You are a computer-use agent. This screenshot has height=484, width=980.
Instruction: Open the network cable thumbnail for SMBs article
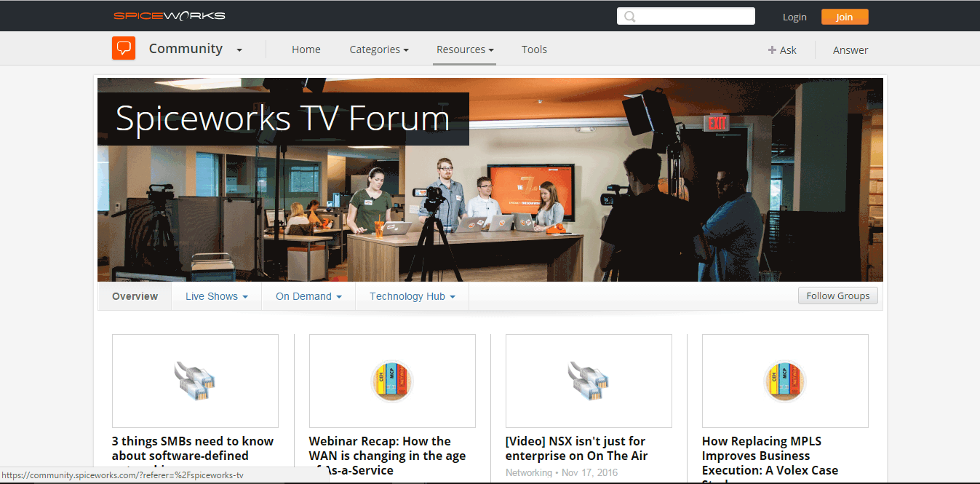[195, 381]
